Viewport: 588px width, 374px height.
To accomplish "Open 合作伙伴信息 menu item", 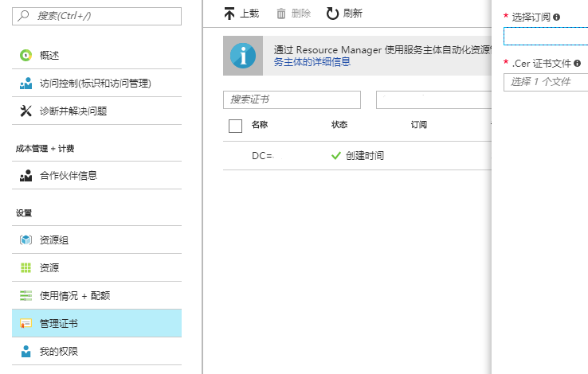I will tap(96, 176).
